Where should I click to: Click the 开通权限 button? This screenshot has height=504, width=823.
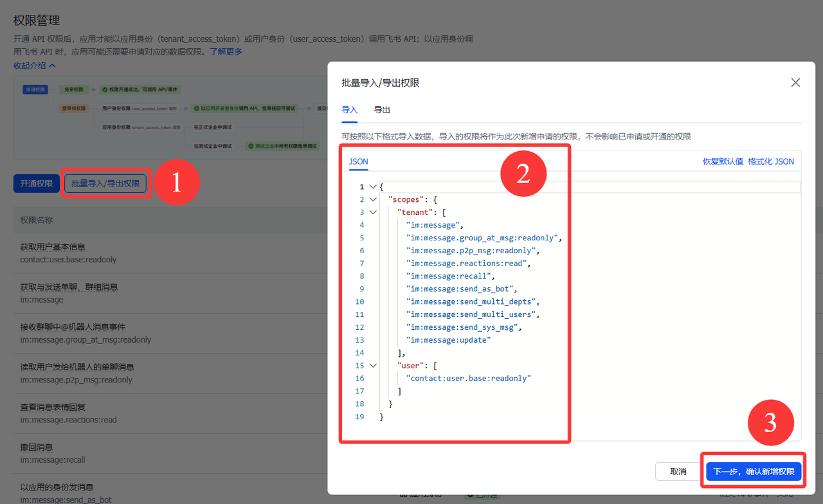pyautogui.click(x=36, y=184)
